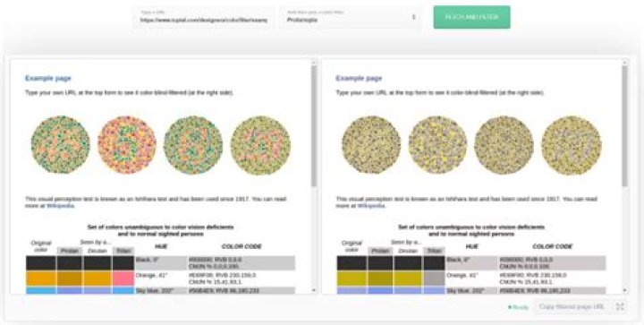
Task: Open the color filter dropdown showing Protanopia
Action: click(351, 17)
